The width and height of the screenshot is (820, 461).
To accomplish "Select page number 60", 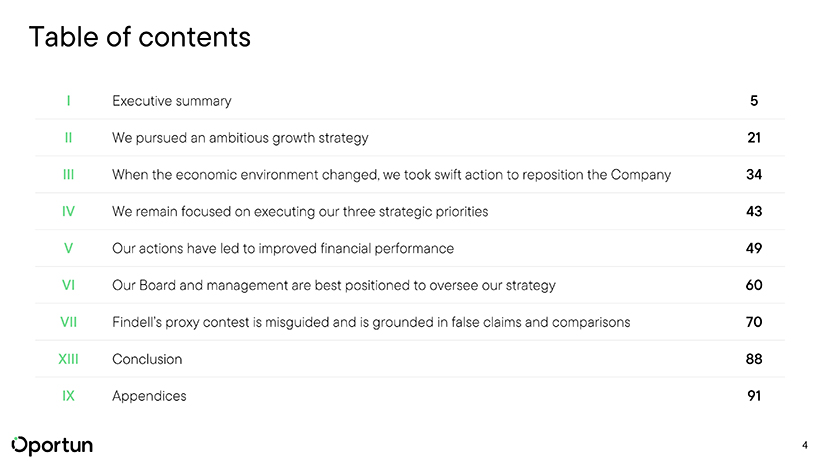I will coord(754,285).
